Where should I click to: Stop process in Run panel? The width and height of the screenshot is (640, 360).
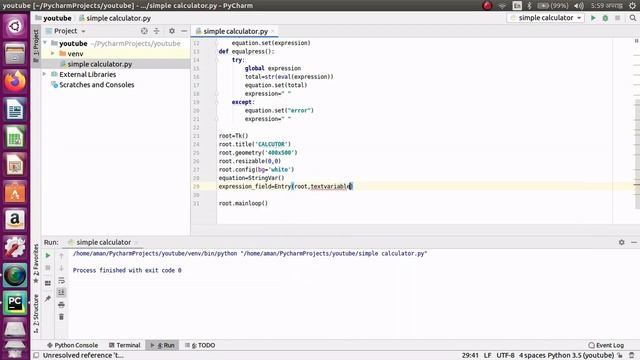[48, 268]
